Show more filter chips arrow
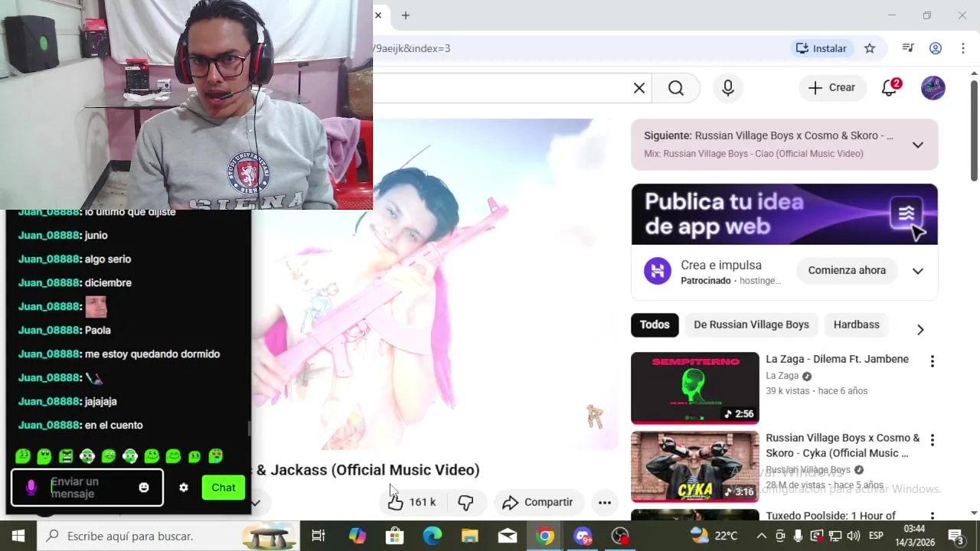This screenshot has width=980, height=551. coord(920,329)
